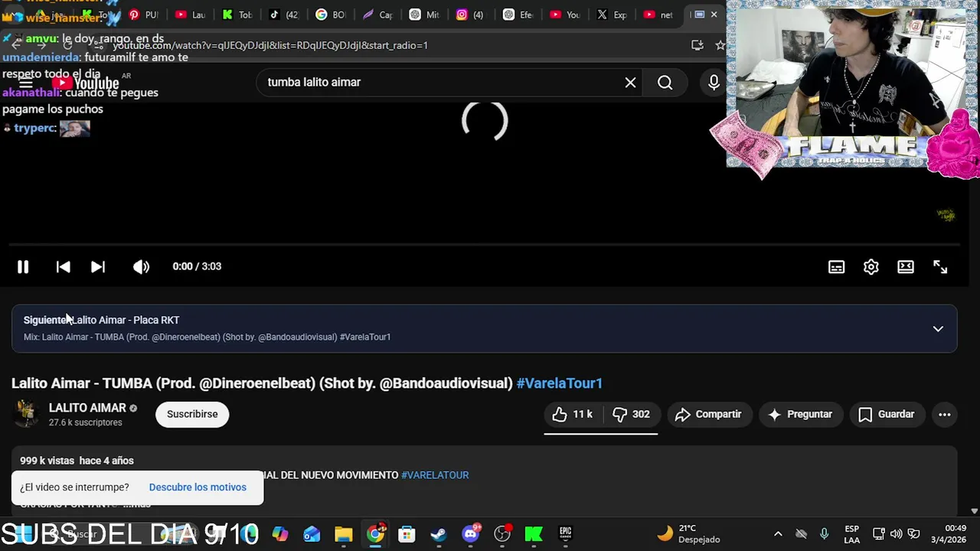Image resolution: width=980 pixels, height=551 pixels.
Task: Pause the YouTube video
Action: tap(23, 266)
